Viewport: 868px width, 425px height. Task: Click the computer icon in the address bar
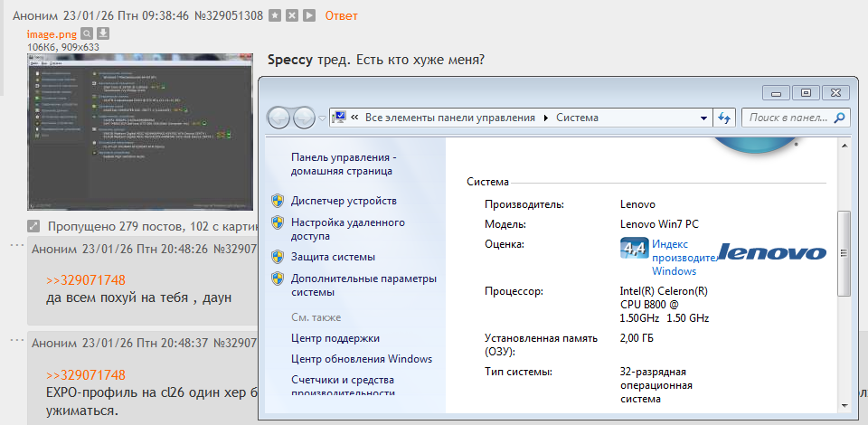339,118
